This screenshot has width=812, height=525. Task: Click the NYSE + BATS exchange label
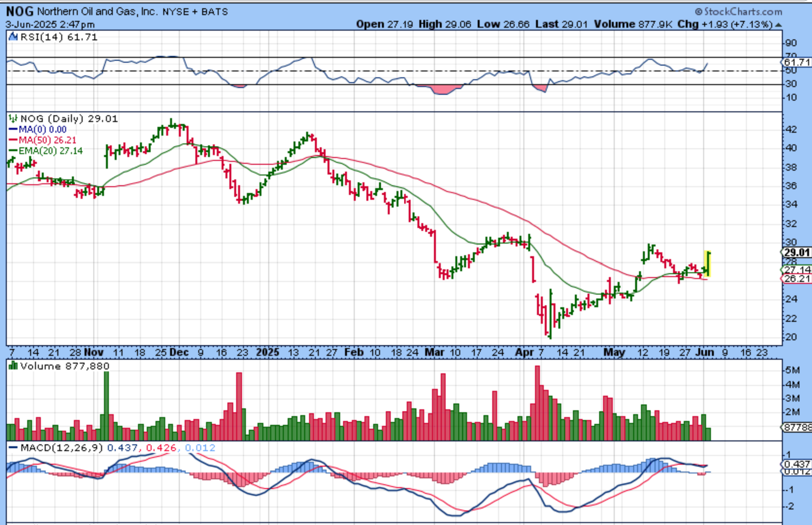pos(195,12)
